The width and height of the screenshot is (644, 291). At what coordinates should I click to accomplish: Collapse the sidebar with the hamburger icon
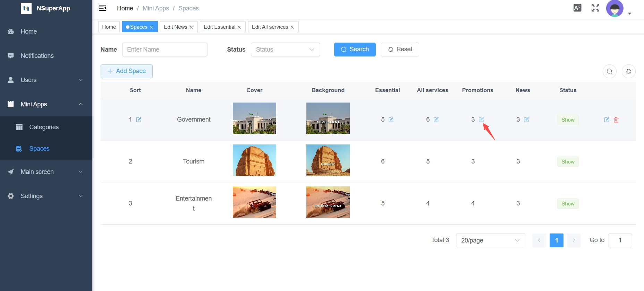(103, 8)
